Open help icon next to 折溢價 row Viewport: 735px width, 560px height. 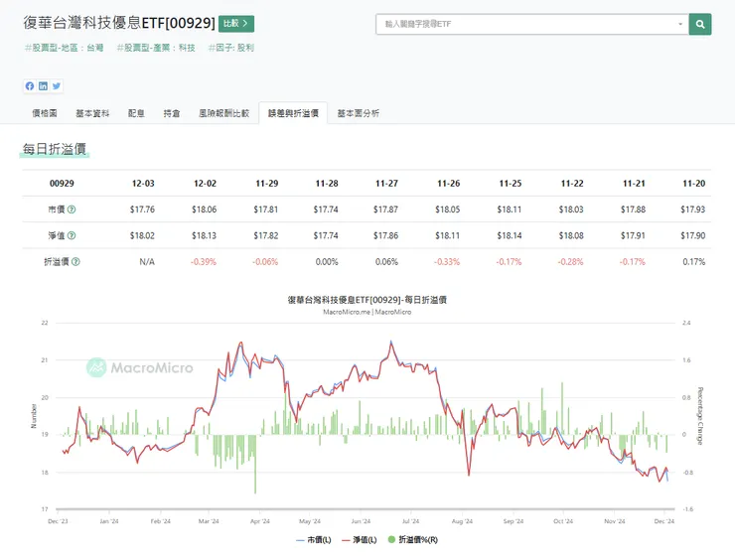coord(75,262)
